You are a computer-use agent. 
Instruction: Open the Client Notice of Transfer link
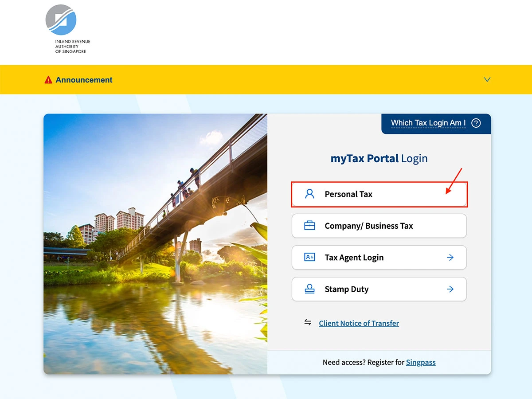click(x=359, y=323)
